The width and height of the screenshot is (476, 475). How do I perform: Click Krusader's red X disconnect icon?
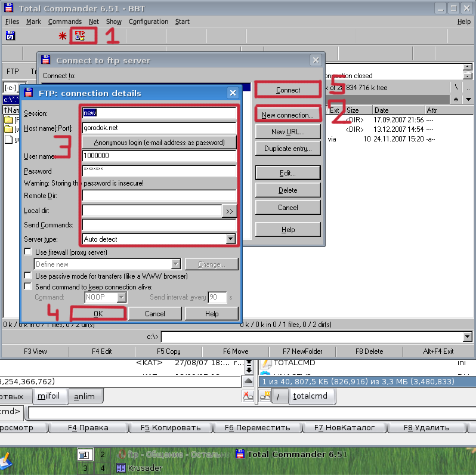248,396
